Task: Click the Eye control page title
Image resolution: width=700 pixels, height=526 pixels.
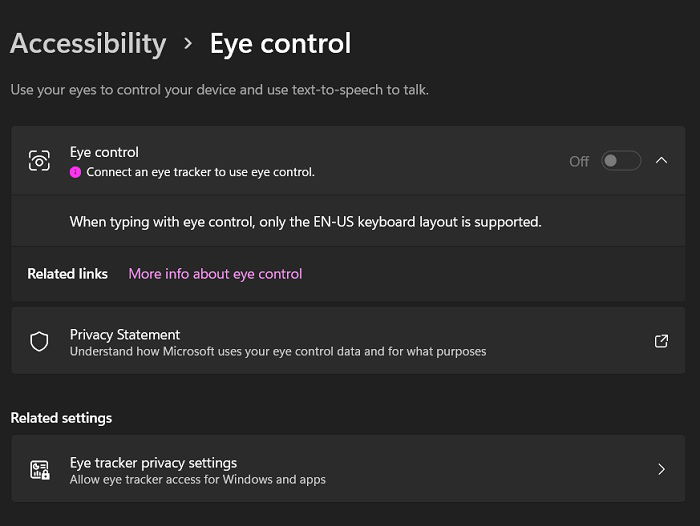Action: [280, 43]
